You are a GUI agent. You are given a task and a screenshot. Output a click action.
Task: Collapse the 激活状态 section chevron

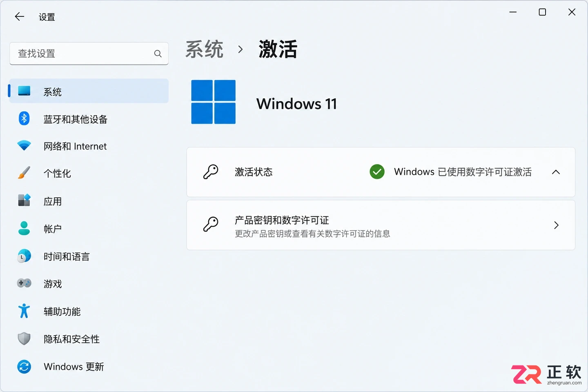556,172
